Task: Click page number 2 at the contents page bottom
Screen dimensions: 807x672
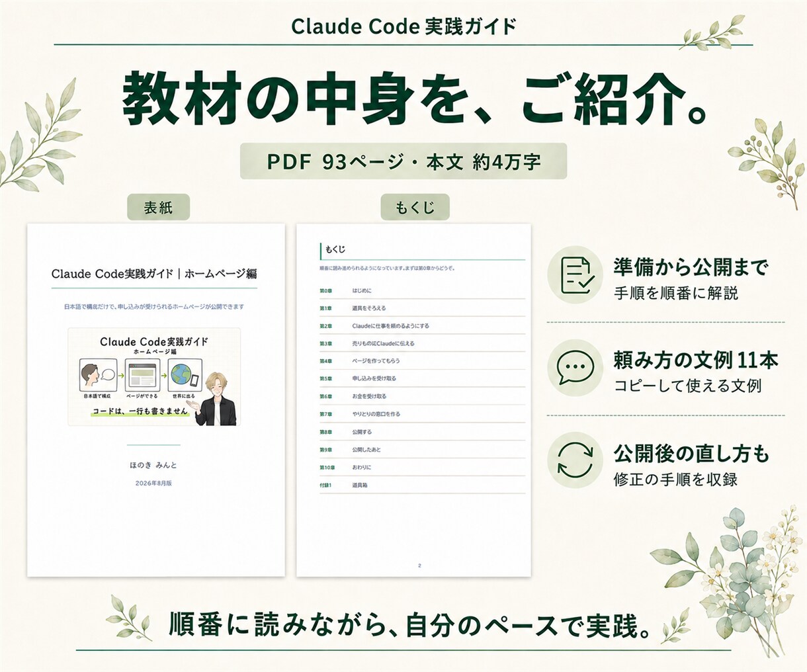Action: [x=419, y=566]
